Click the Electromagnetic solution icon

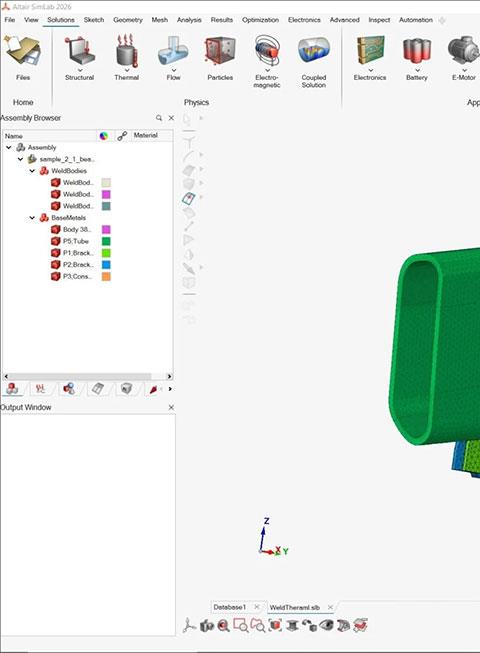pyautogui.click(x=267, y=52)
